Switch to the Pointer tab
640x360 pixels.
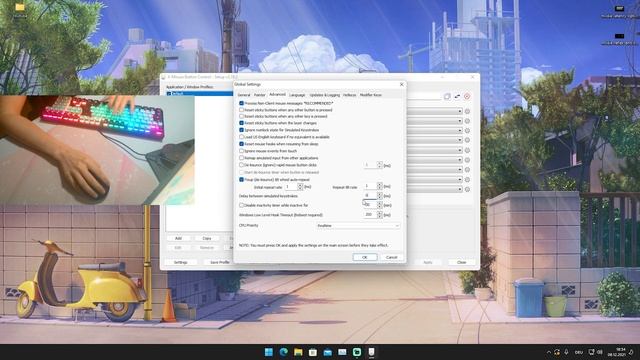click(260, 95)
